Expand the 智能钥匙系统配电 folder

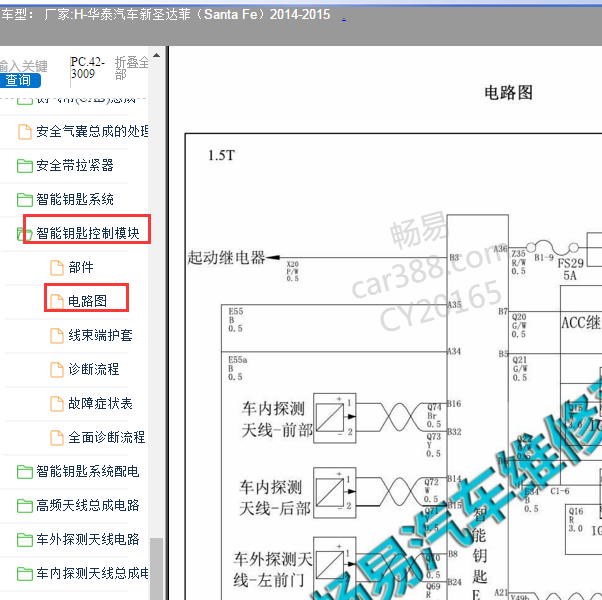(x=88, y=471)
